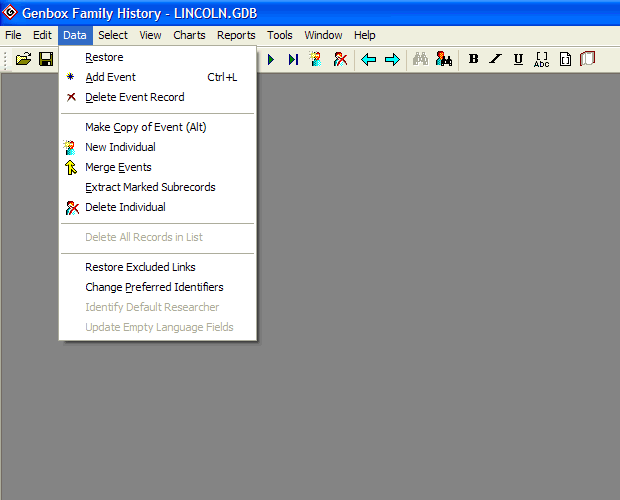The width and height of the screenshot is (620, 500).
Task: Click the save floppy disk icon
Action: (x=46, y=60)
